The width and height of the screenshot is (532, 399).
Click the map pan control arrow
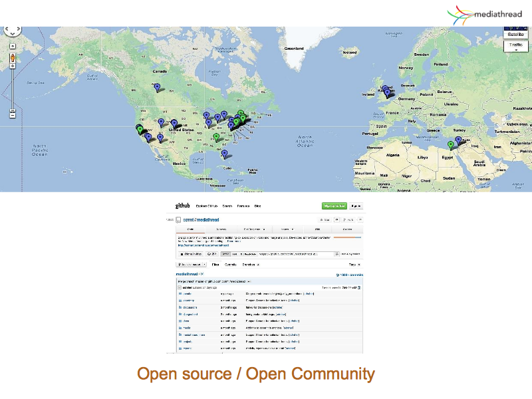[12, 31]
